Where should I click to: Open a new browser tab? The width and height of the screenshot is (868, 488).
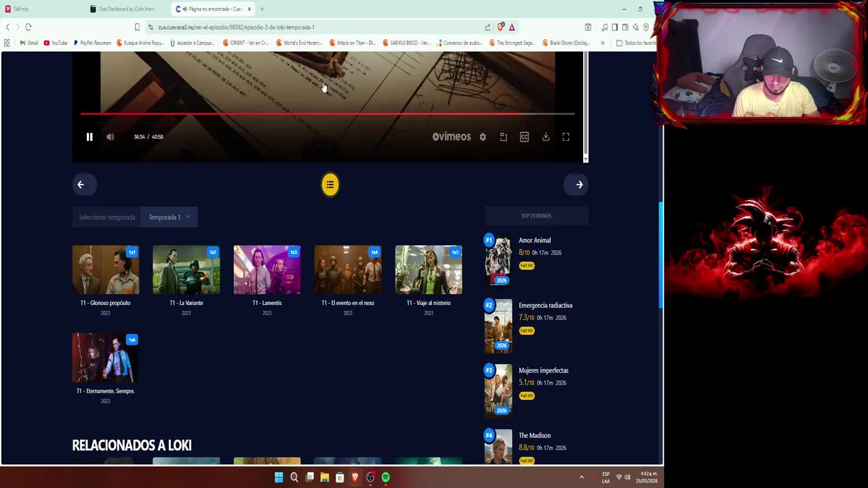click(262, 9)
